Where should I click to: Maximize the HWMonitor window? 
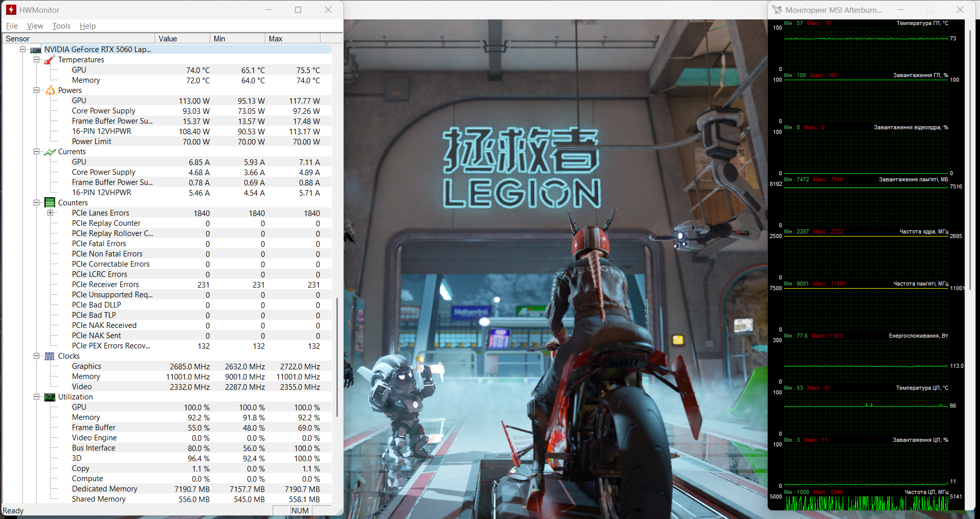(x=298, y=10)
